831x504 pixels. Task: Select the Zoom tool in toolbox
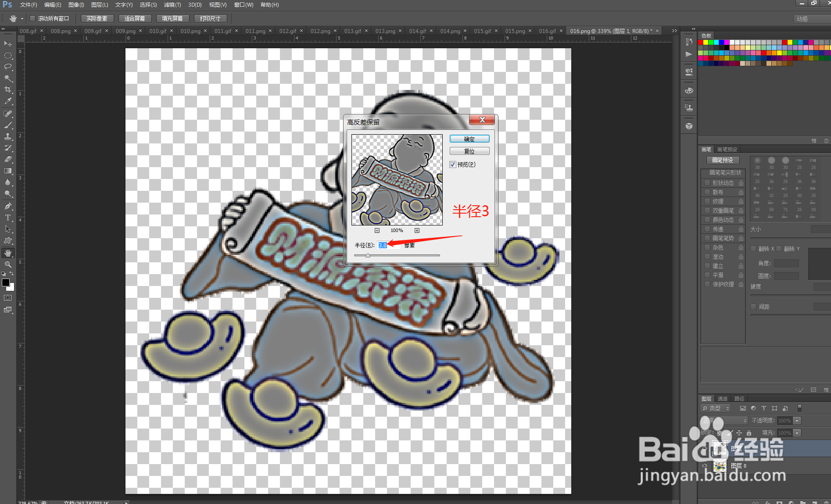tap(8, 265)
